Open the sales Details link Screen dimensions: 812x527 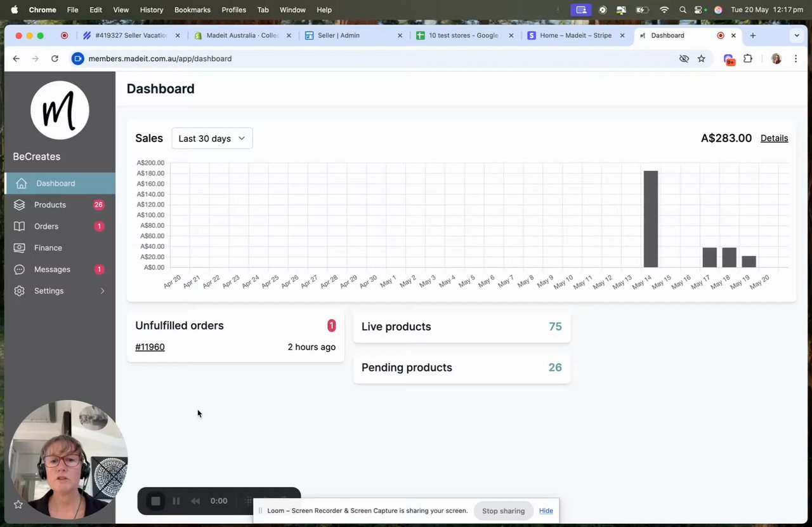[x=774, y=138]
